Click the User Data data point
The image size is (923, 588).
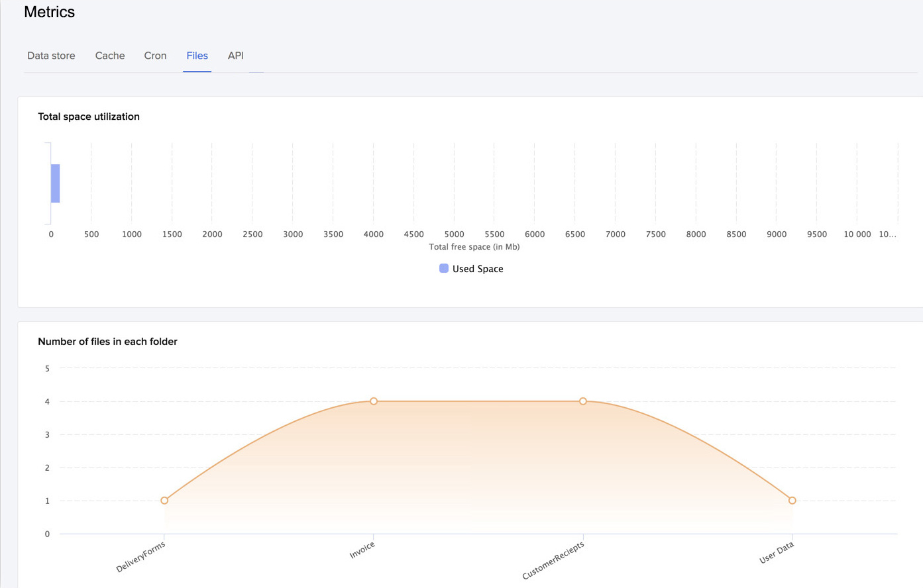click(x=792, y=501)
